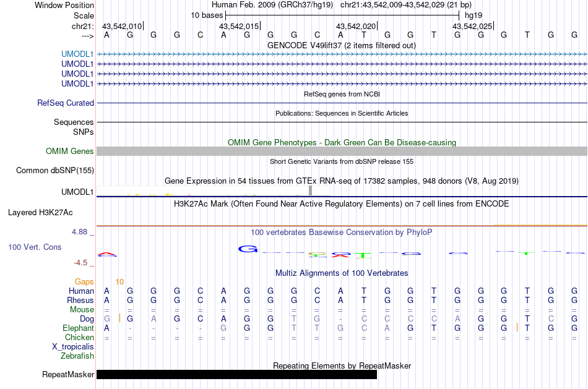The height and width of the screenshot is (389, 588).
Task: Click the gray OMIM Genes item bar
Action: [342, 151]
